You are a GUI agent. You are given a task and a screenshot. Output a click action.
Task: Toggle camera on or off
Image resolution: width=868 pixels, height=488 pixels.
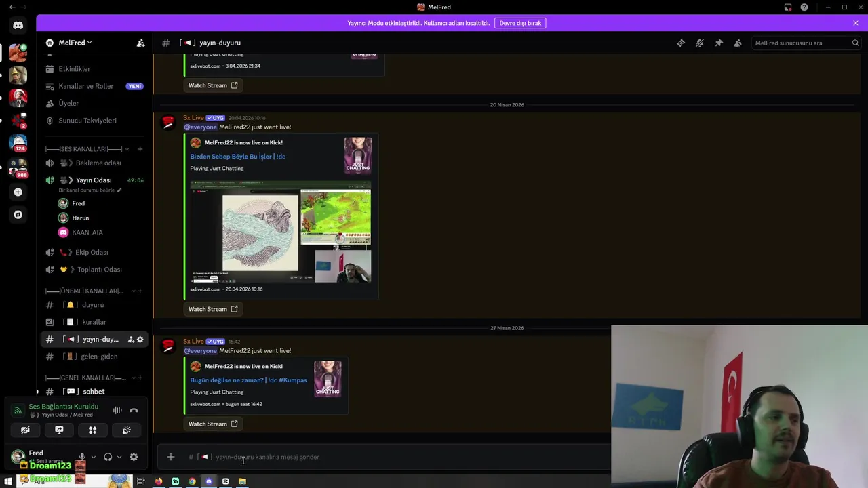point(25,430)
